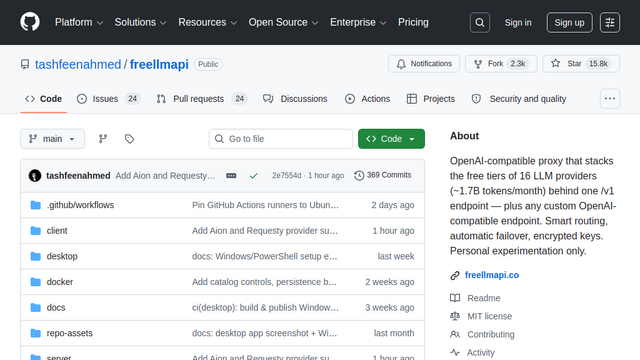Visit the freellmapi.co website link
640x360 pixels.
point(492,275)
